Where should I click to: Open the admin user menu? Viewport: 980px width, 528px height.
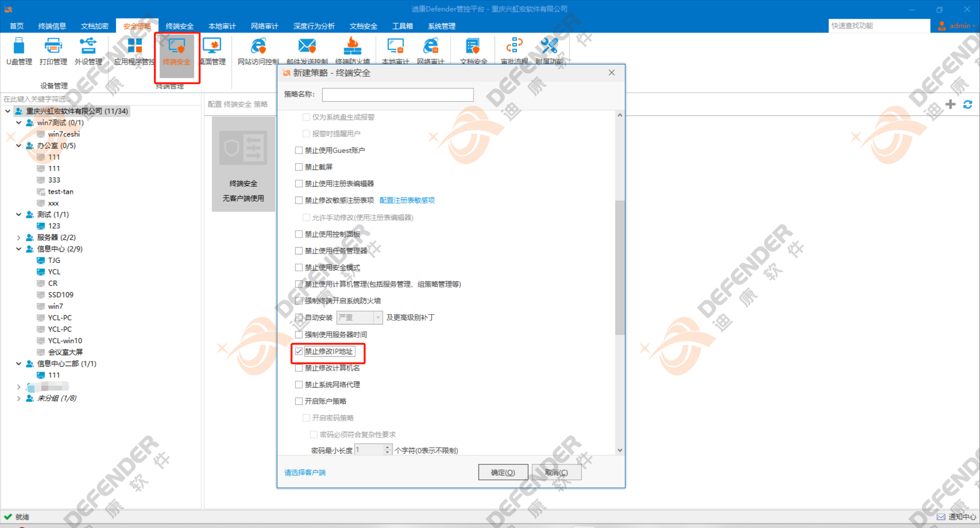(x=956, y=26)
